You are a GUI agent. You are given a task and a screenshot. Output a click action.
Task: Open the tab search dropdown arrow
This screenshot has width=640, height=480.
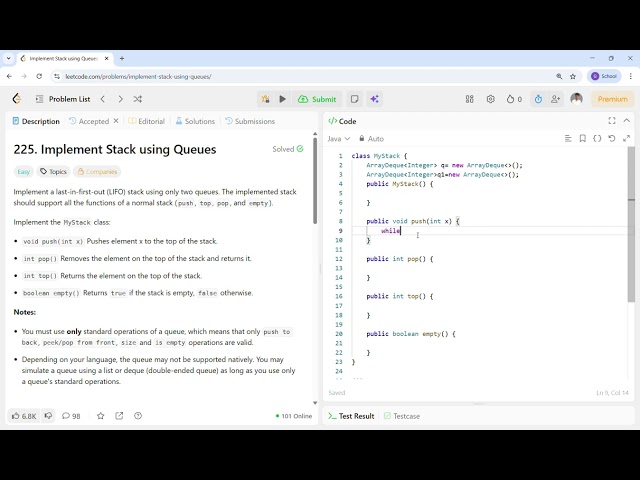[9, 58]
